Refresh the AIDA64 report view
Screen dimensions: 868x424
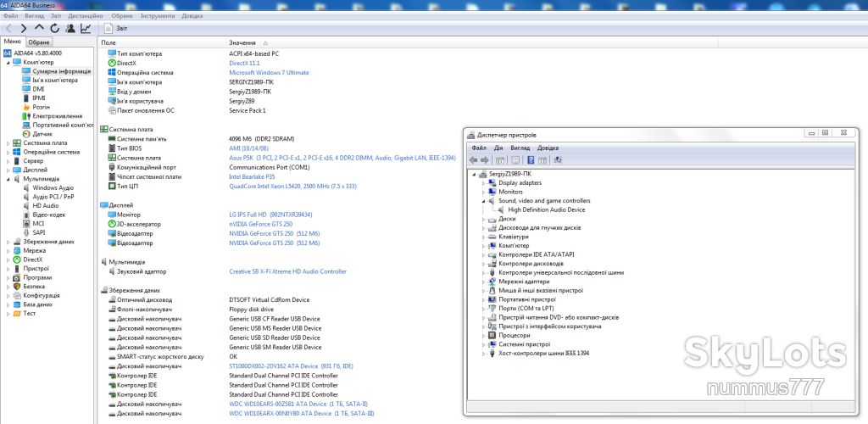(x=54, y=28)
